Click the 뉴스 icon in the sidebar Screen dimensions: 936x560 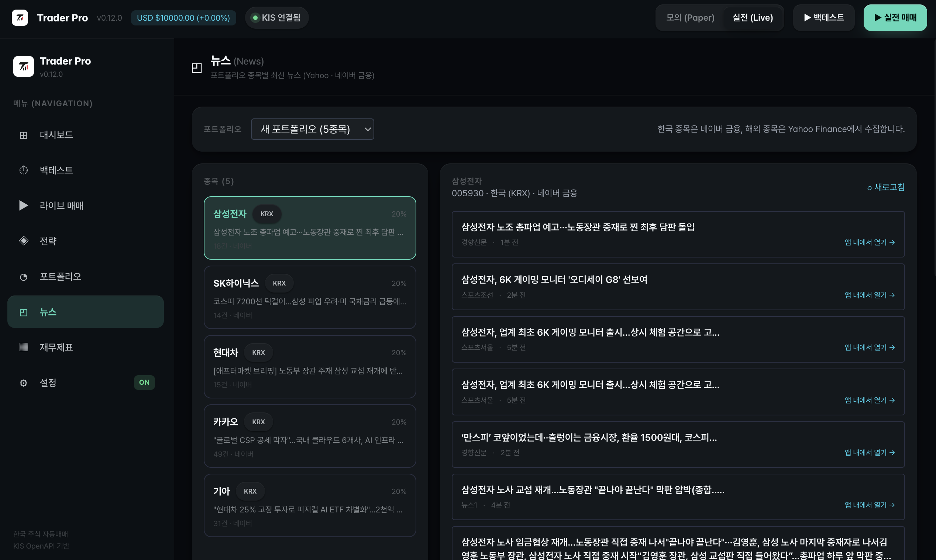[23, 312]
